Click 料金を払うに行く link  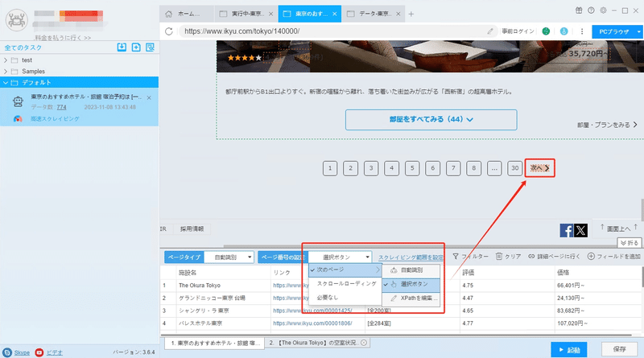[63, 38]
